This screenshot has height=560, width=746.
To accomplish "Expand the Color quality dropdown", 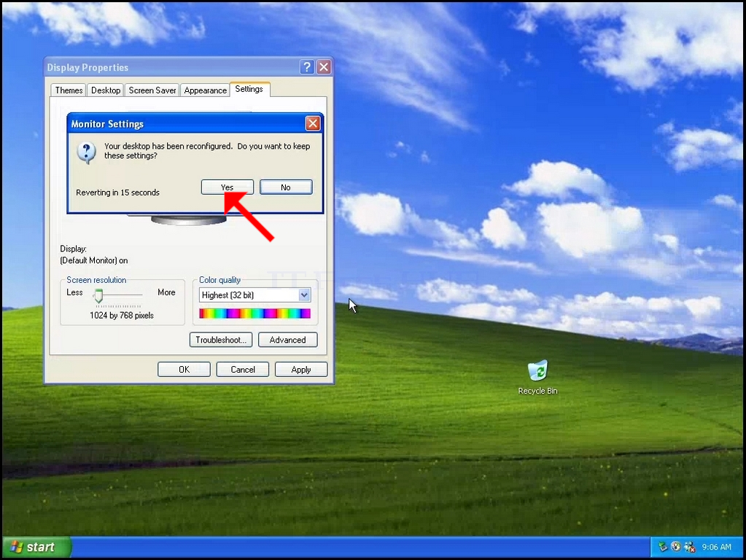I will [305, 295].
